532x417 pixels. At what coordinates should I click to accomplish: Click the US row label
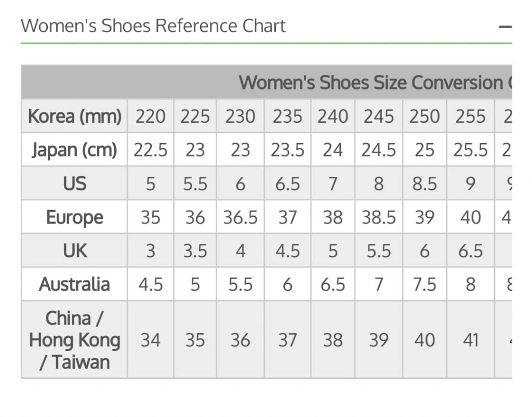74,183
